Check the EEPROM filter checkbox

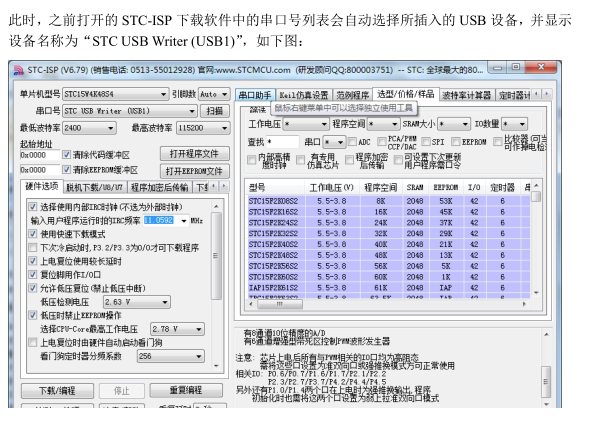point(456,142)
